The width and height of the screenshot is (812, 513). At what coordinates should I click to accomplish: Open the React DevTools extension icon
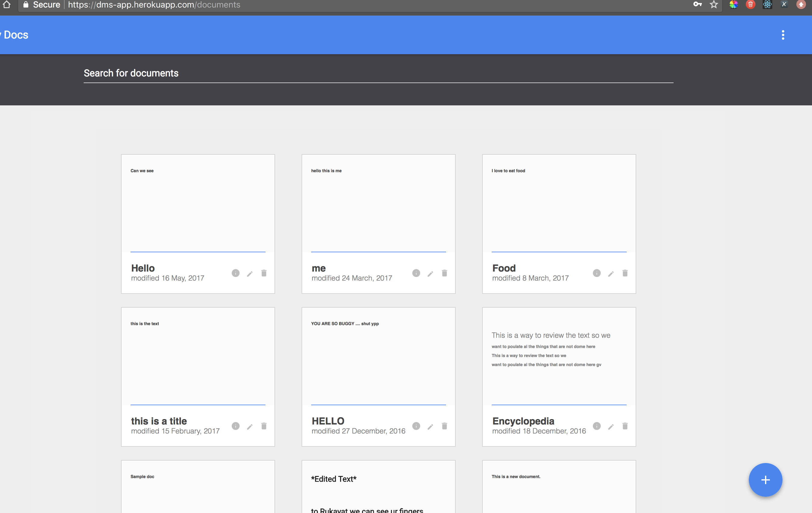click(x=767, y=5)
